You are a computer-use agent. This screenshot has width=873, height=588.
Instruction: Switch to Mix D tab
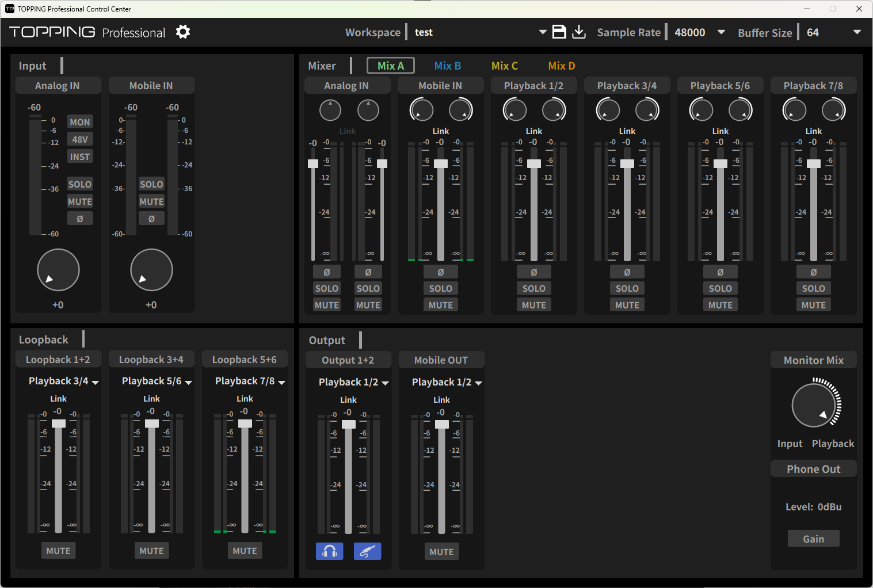coord(562,66)
